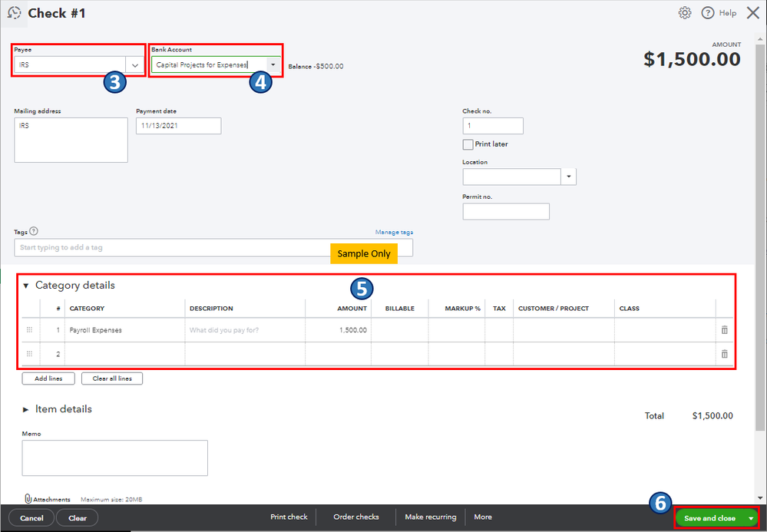Click the Mailing address text box
The image size is (767, 532).
coord(71,140)
